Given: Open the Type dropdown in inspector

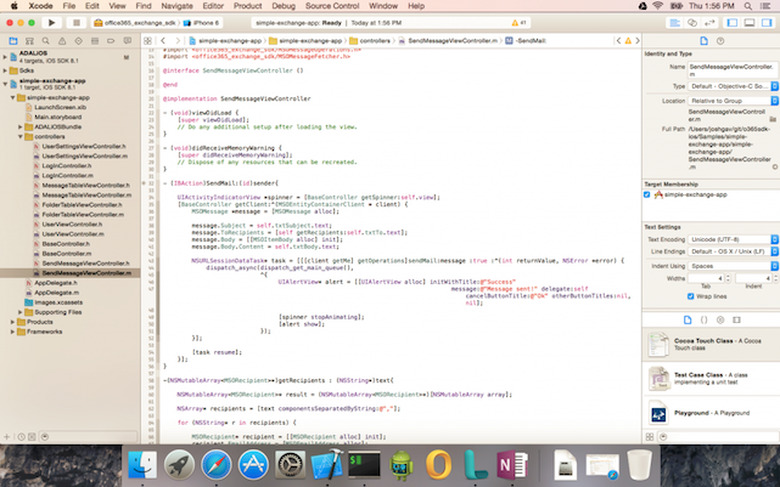Looking at the screenshot, I should (x=733, y=87).
